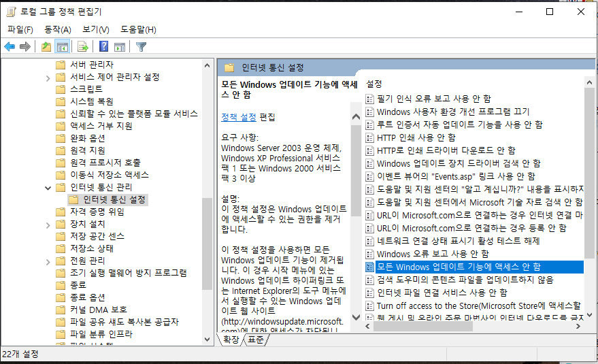Click the Up one level folder icon
The image size is (598, 364).
pyautogui.click(x=46, y=47)
